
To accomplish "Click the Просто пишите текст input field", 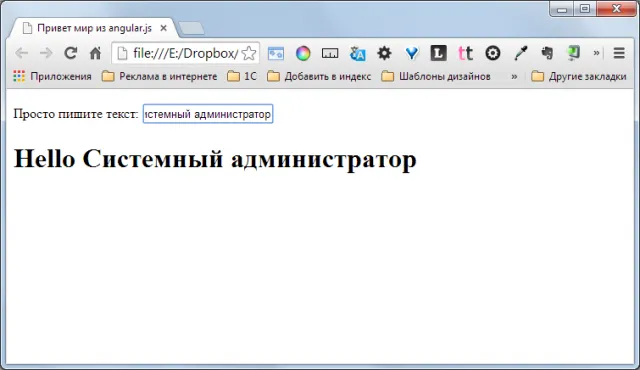I will (208, 114).
